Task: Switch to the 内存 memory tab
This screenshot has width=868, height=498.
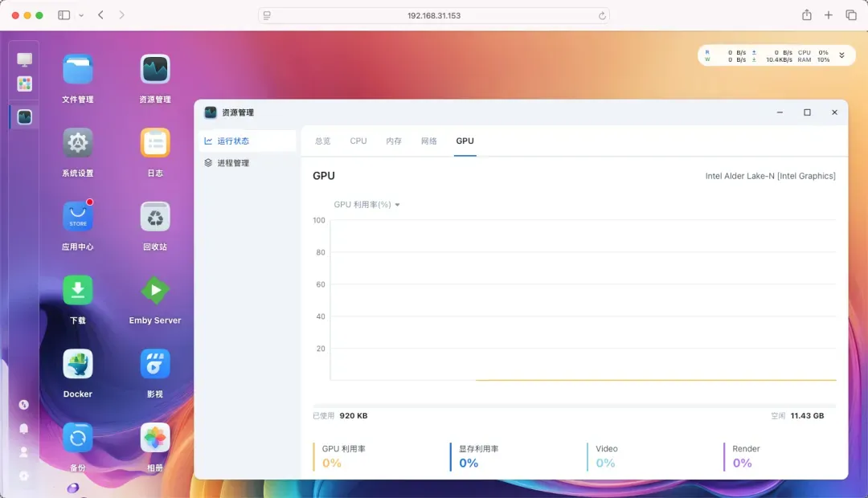Action: point(394,141)
